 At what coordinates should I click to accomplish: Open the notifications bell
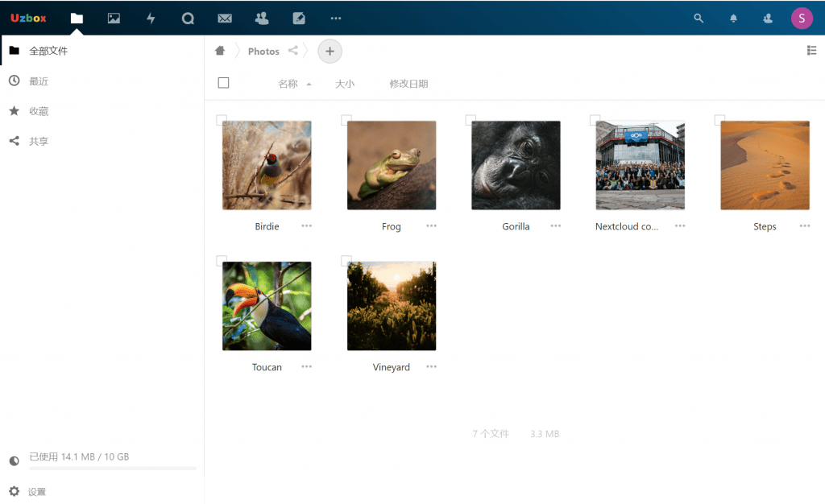coord(733,18)
